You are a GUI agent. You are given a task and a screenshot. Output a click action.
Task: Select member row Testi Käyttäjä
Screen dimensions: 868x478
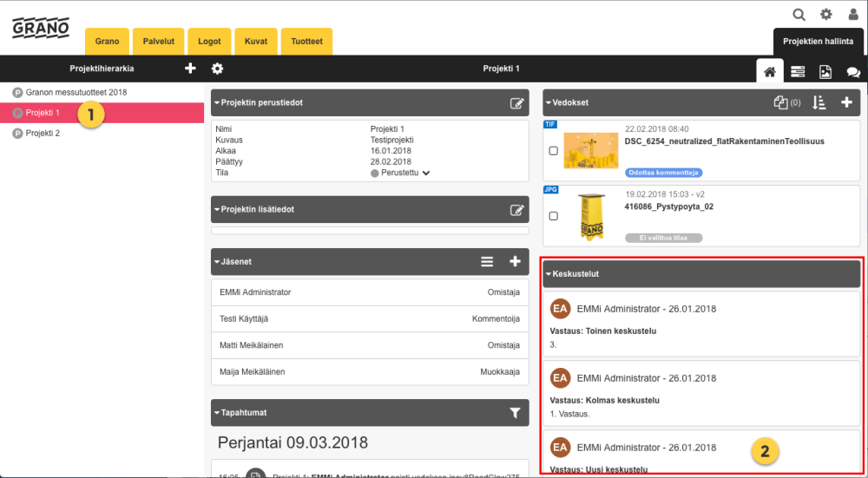370,318
